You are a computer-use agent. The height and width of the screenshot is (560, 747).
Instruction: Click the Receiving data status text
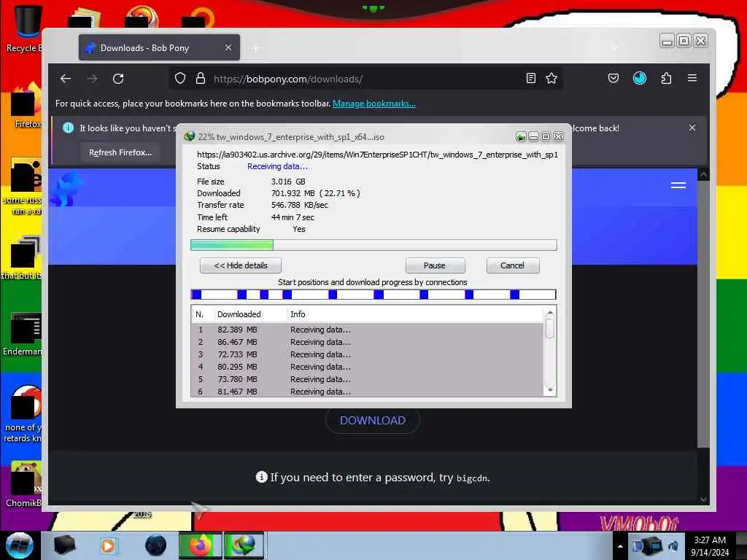click(x=277, y=166)
